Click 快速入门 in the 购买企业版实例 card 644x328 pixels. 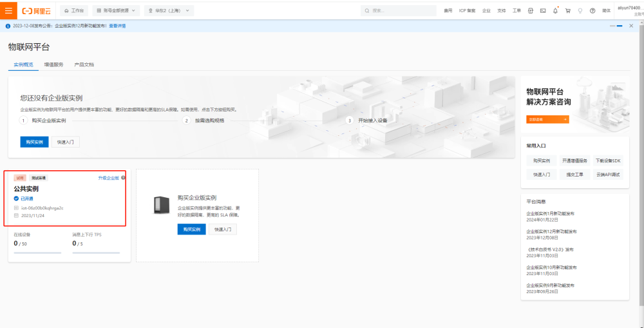coord(223,229)
